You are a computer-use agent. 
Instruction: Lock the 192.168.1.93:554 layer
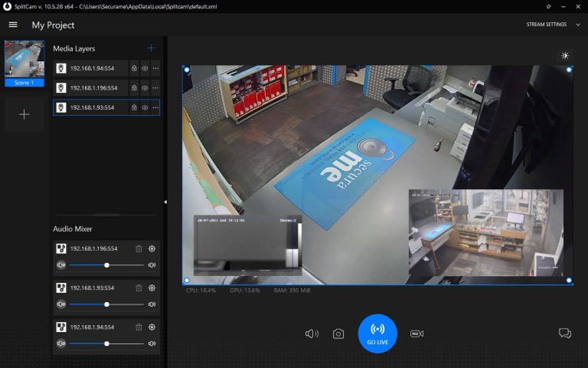point(134,107)
